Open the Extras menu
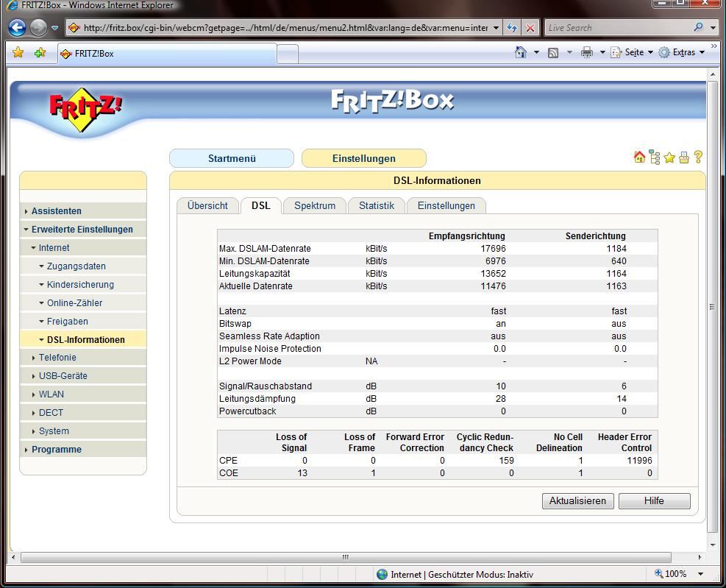 pos(682,52)
